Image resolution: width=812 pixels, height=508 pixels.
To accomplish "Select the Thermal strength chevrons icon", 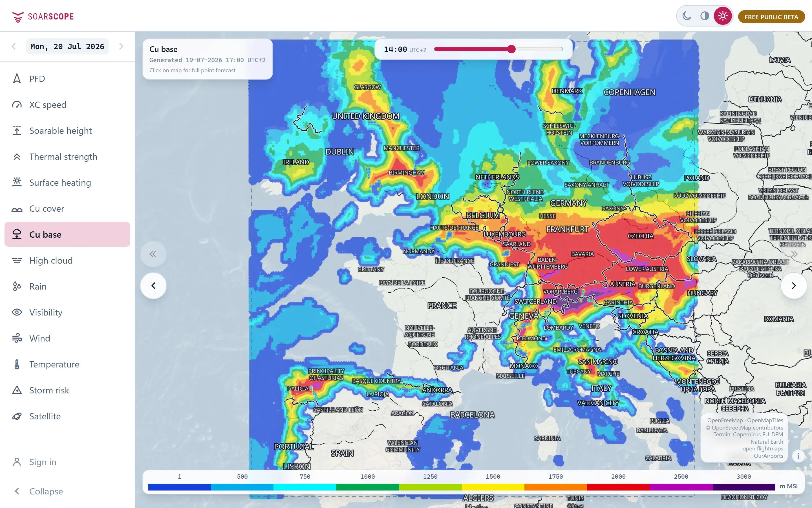I will click(x=17, y=157).
